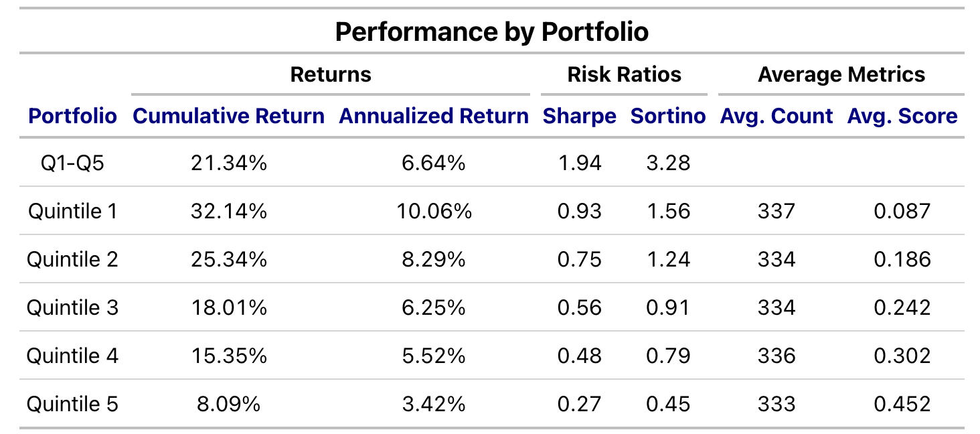Click the 10.06% annualized return cell
Image resolution: width=980 pixels, height=434 pixels.
click(434, 212)
